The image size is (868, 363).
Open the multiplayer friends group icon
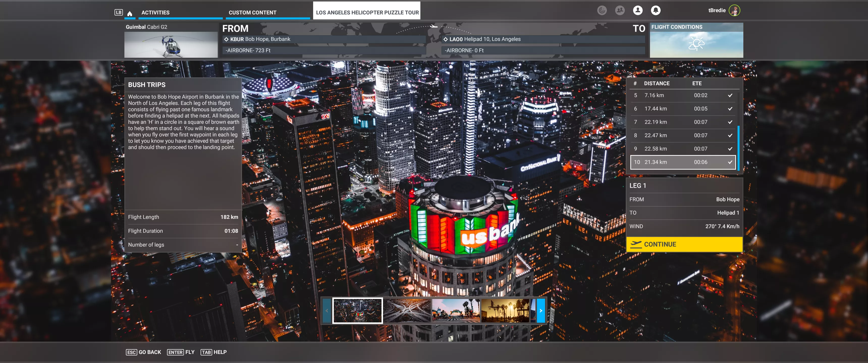pos(620,10)
